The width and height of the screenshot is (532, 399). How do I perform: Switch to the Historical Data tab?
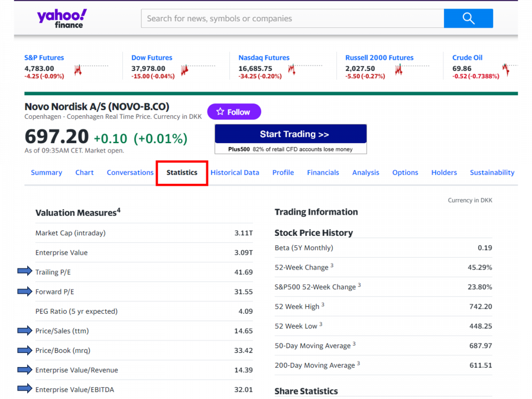[x=235, y=173]
